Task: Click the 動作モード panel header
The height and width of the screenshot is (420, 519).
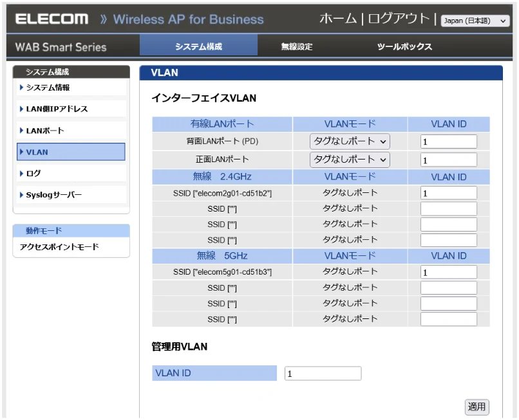Action: pyautogui.click(x=71, y=230)
